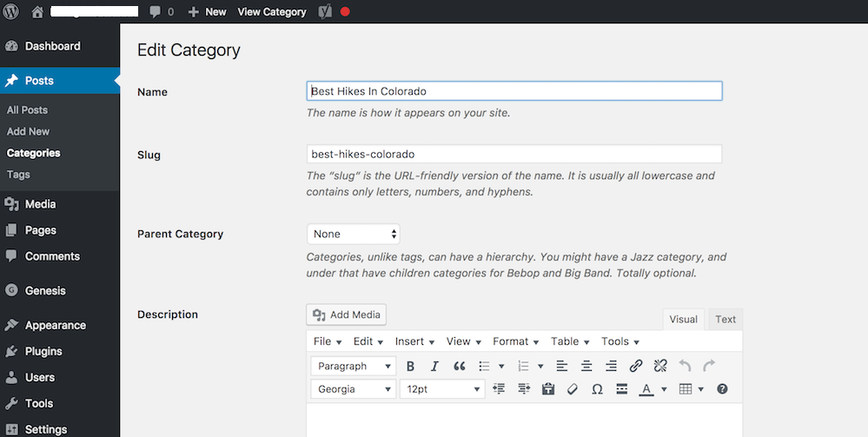868x437 pixels.
Task: Open Pages in the sidebar
Action: coord(60,230)
